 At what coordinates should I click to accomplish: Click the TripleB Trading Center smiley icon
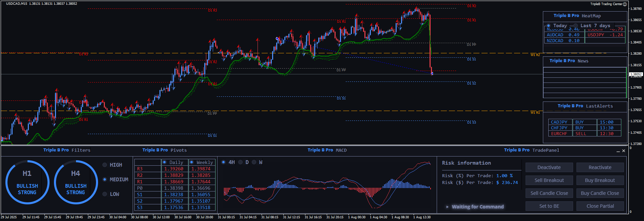tap(625, 4)
